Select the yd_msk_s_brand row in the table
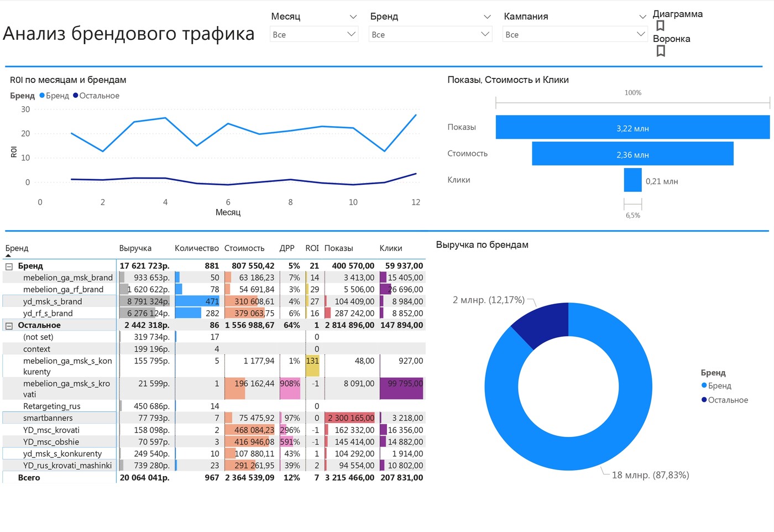774x532 pixels. click(x=53, y=301)
